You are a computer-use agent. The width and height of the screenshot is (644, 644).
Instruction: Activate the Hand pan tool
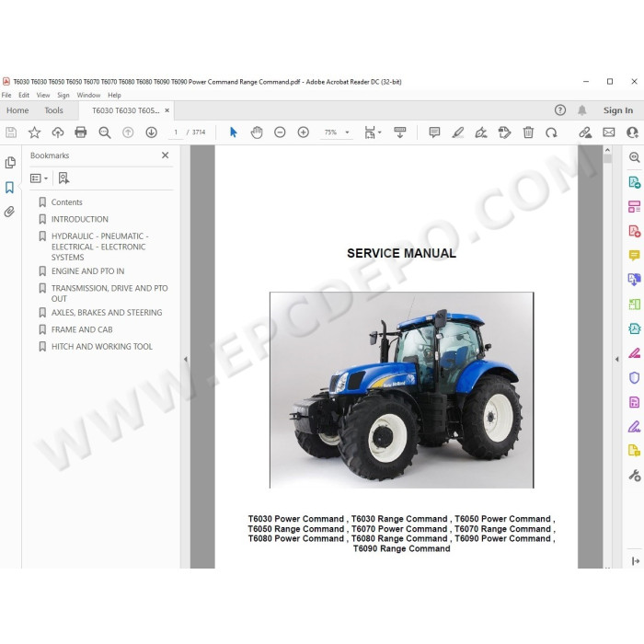pos(257,132)
